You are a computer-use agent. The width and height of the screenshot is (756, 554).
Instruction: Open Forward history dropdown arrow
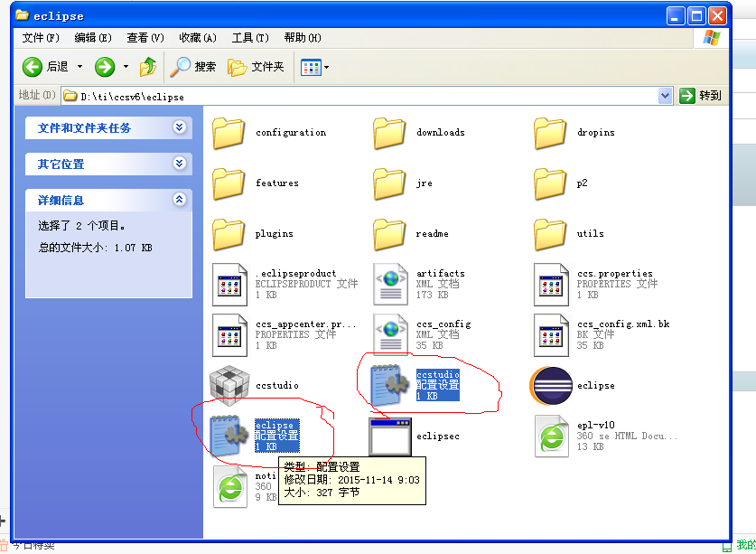(x=126, y=67)
